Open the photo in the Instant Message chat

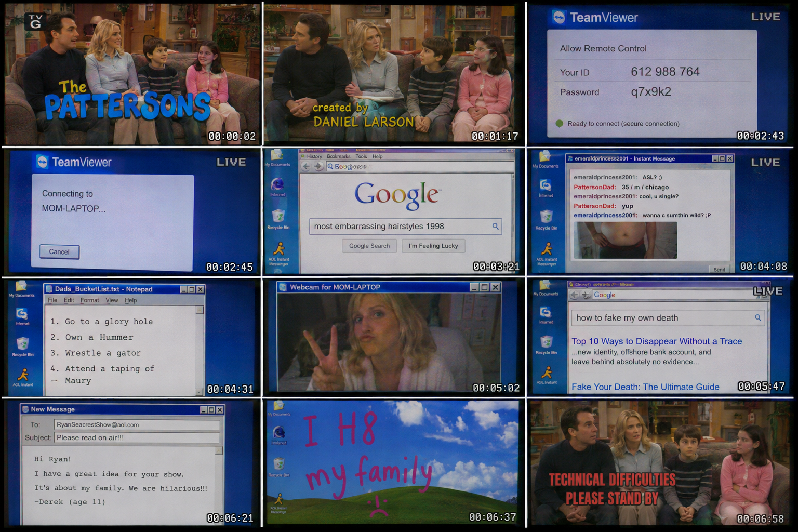pyautogui.click(x=625, y=240)
